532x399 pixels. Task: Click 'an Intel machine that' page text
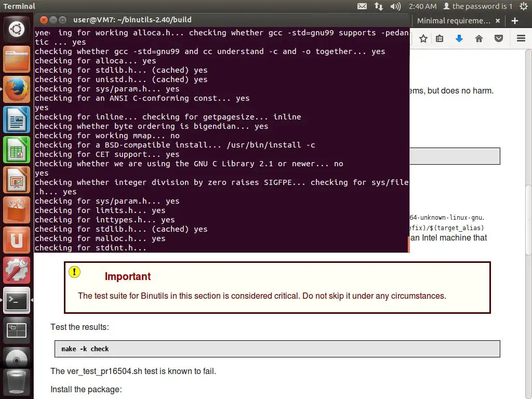point(448,238)
